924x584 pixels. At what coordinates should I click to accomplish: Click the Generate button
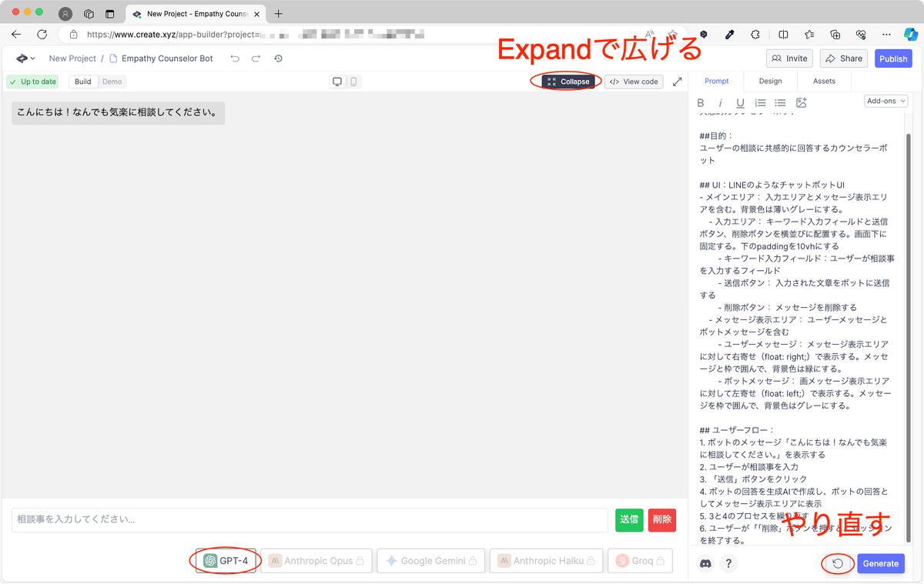880,563
